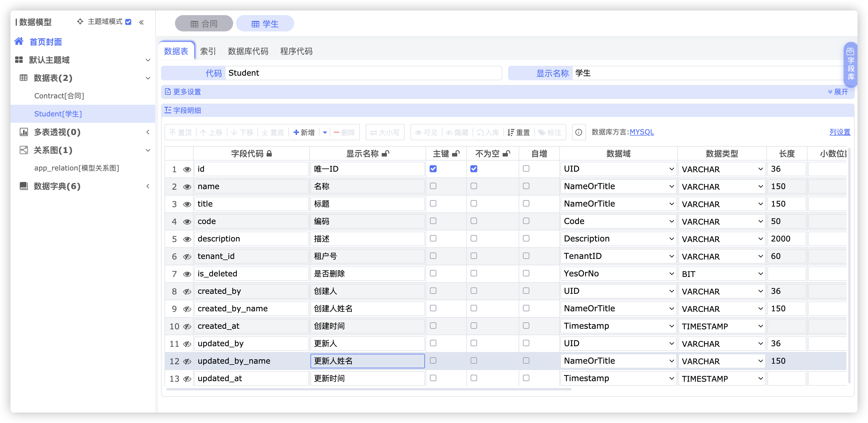Switch to the 合同 table tab
Image resolution: width=868 pixels, height=423 pixels.
point(203,23)
